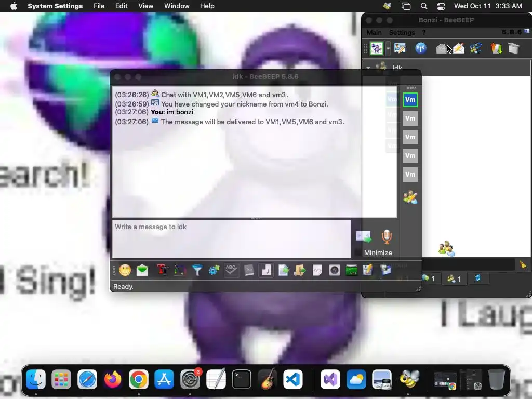The height and width of the screenshot is (399, 532).
Task: Focus the Write a message to idk field
Action: coord(232,239)
